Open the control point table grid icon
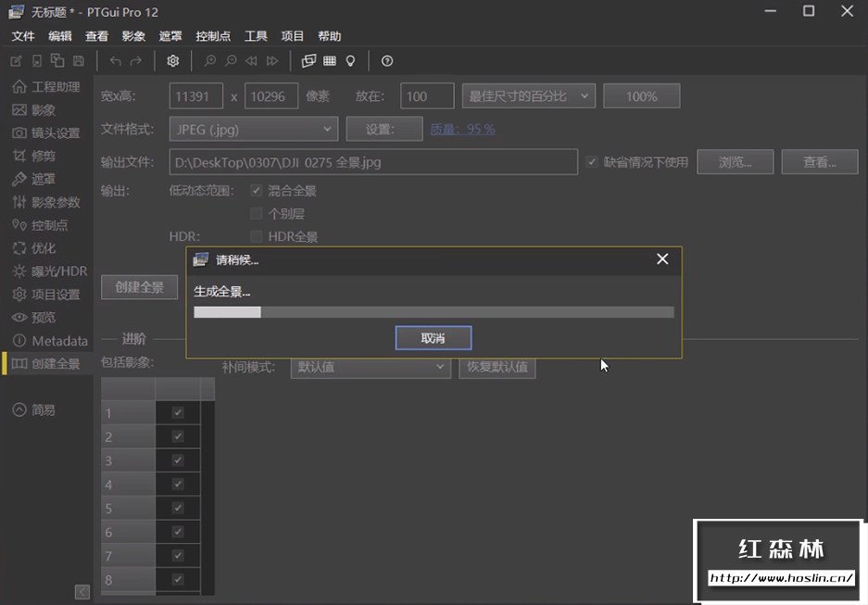The width and height of the screenshot is (868, 605). click(330, 61)
